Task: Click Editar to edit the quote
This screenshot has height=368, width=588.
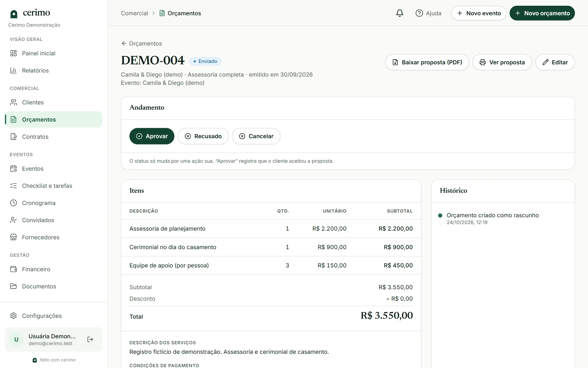Action: click(555, 62)
